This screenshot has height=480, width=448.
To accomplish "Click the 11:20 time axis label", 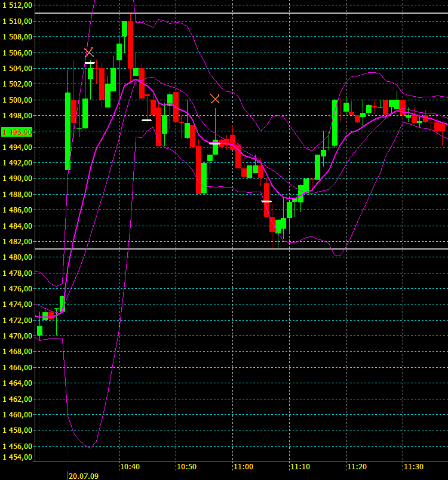I will (357, 467).
